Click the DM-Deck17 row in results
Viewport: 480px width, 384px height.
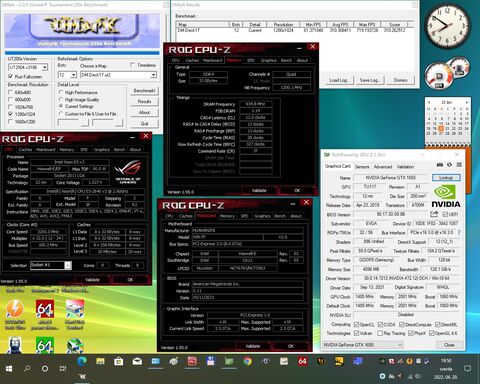click(295, 30)
